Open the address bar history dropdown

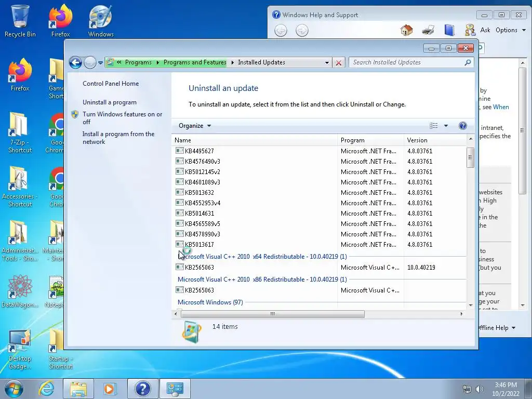327,63
